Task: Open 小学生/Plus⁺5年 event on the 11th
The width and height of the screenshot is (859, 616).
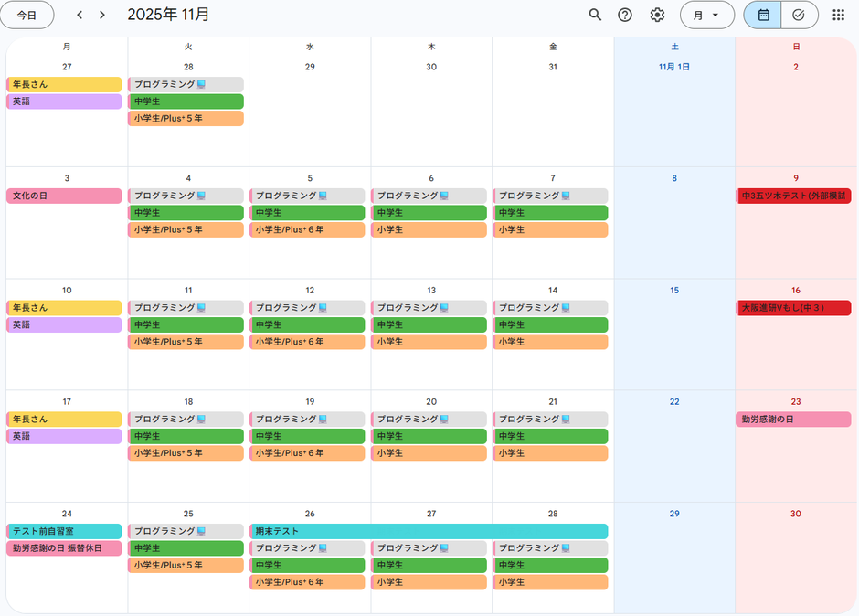Action: pyautogui.click(x=186, y=342)
